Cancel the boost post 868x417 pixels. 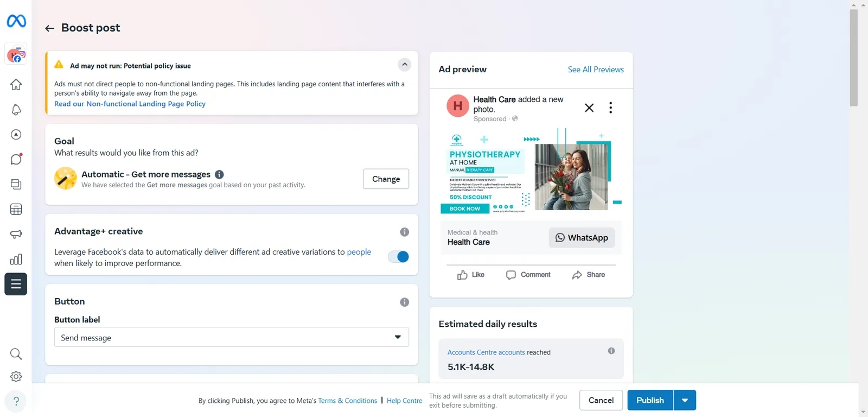tap(601, 400)
